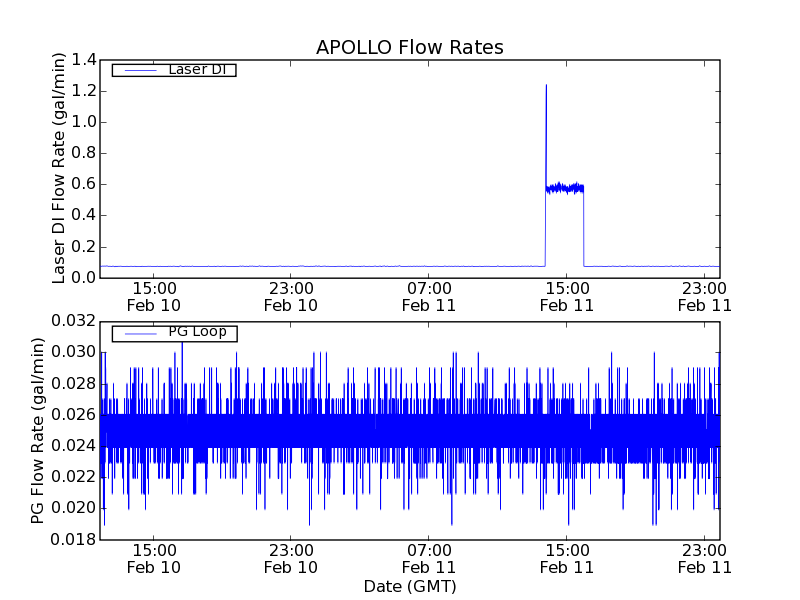Click 23:00 Feb 11 tick under bottom plot
This screenshot has height=600, width=800.
pos(704,558)
